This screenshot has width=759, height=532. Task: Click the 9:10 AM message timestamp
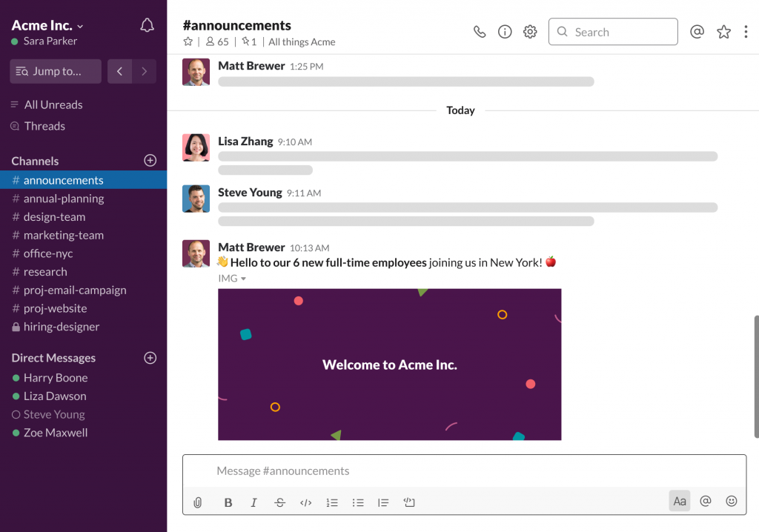(x=295, y=142)
